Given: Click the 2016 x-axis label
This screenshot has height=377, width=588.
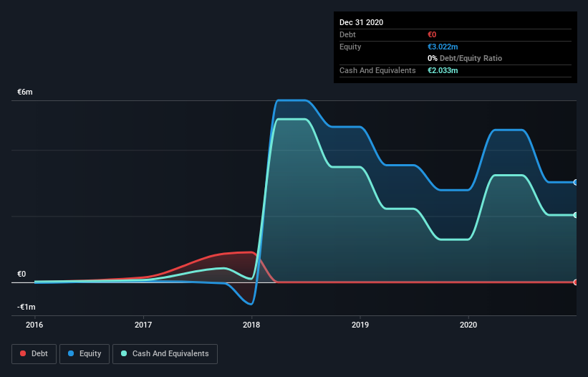Looking at the screenshot, I should [x=34, y=325].
